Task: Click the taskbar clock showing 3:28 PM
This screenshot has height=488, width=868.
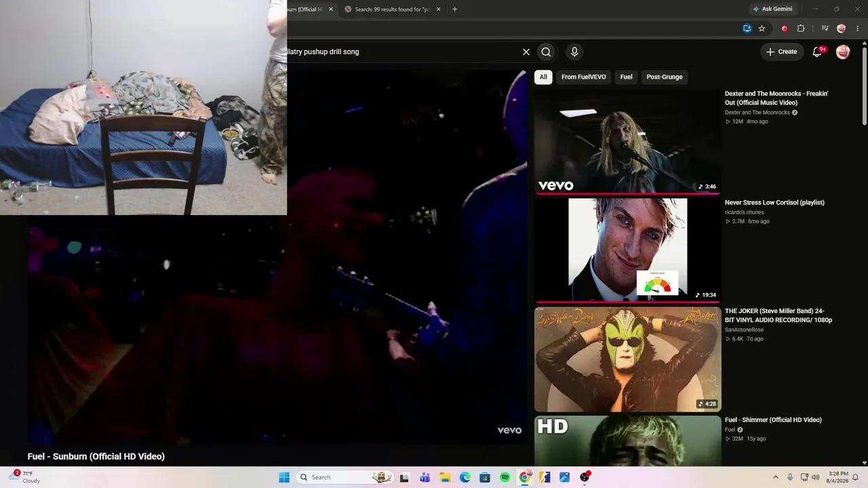Action: coord(838,477)
